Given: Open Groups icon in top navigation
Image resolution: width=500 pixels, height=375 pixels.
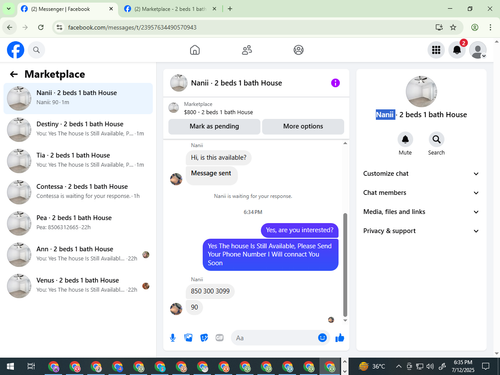Looking at the screenshot, I should click(x=298, y=50).
